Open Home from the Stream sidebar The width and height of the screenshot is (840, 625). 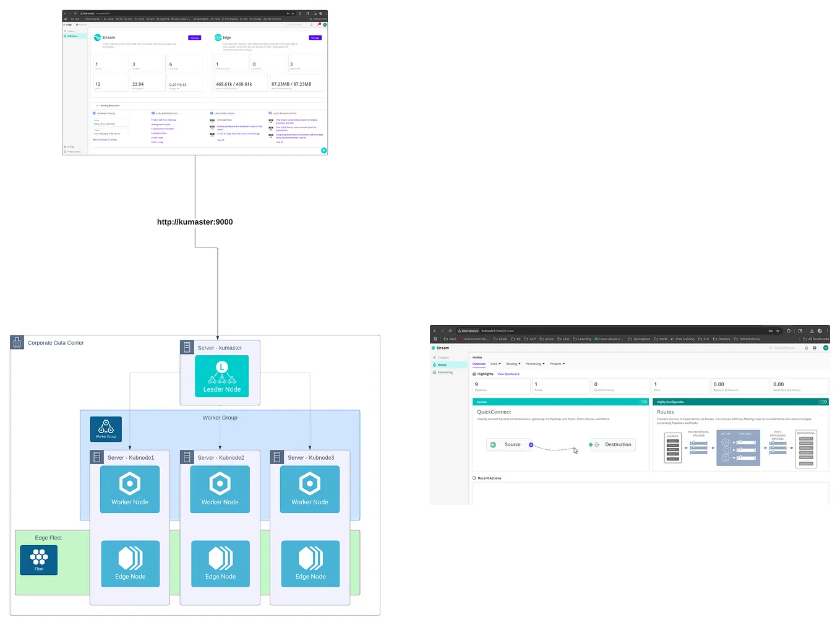pyautogui.click(x=443, y=365)
